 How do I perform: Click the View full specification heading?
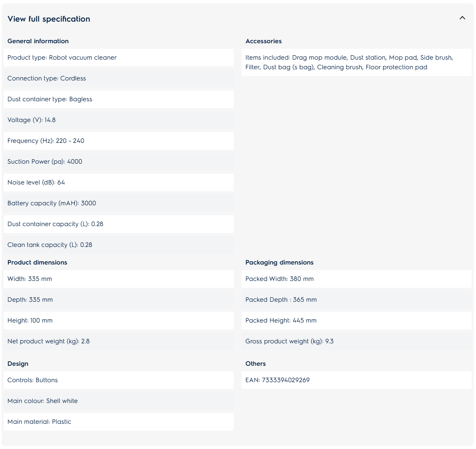(x=48, y=19)
